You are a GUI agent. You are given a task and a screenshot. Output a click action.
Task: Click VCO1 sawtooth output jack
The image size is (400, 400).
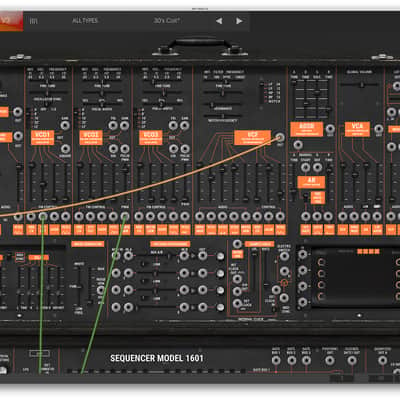click(65, 125)
